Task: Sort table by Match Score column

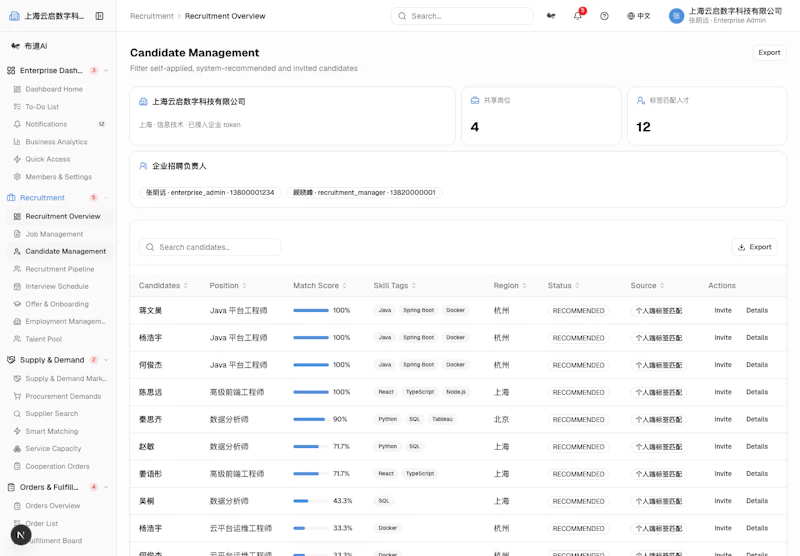Action: 320,286
